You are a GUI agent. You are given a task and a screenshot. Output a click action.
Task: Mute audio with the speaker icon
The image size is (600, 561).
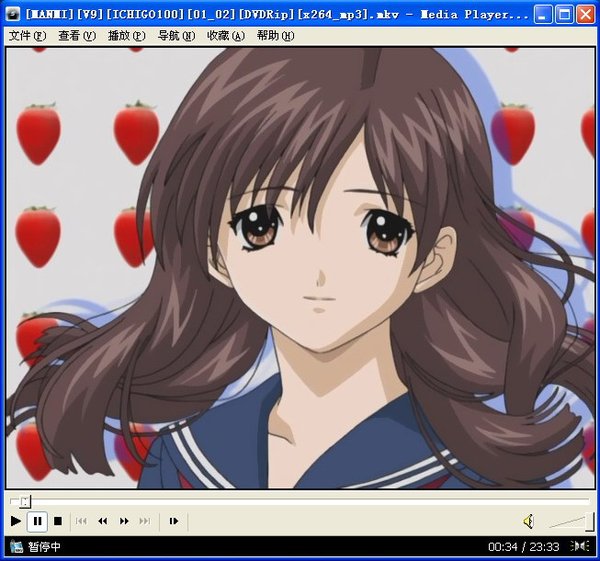coord(529,521)
